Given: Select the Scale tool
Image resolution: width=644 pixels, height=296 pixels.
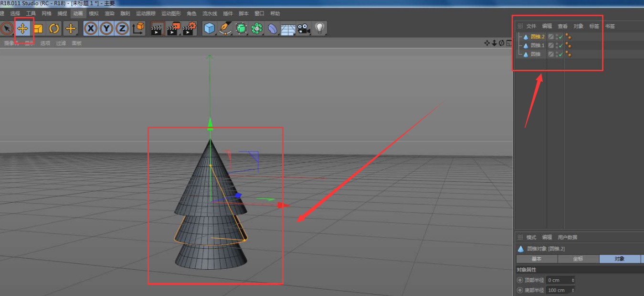Looking at the screenshot, I should click(x=38, y=29).
